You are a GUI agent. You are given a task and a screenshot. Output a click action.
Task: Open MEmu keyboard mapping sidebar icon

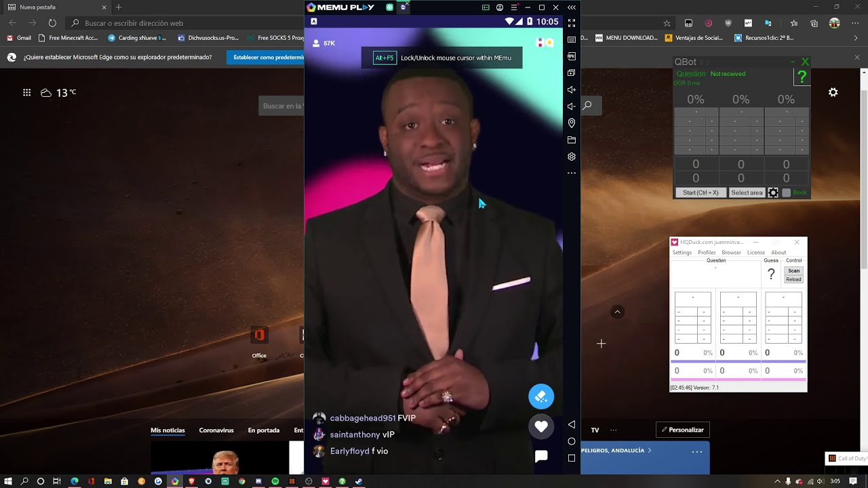point(572,39)
